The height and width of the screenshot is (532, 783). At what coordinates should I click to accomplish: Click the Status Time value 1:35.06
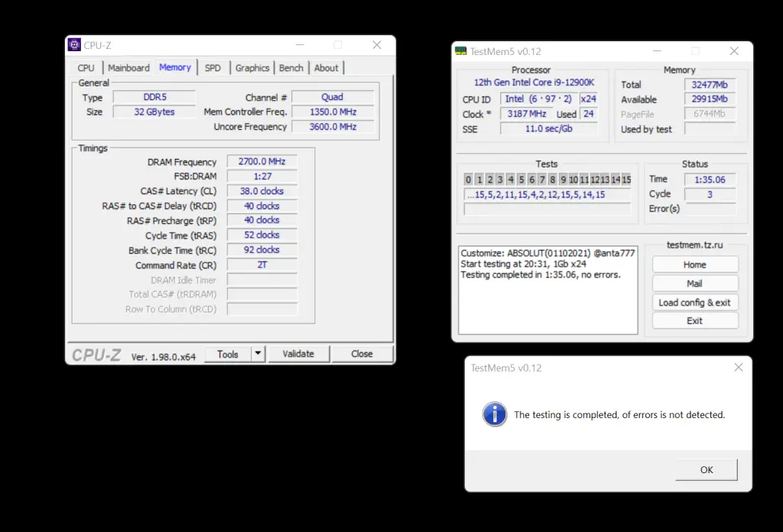point(710,180)
